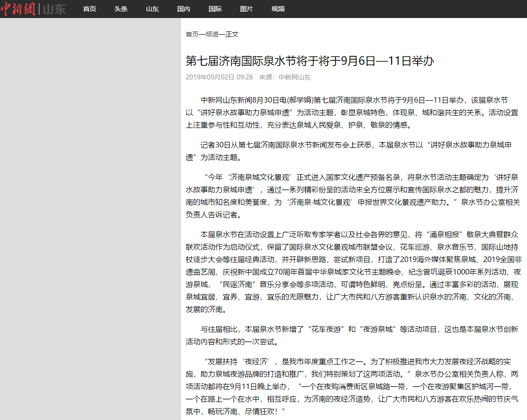Click the paragraph starting 与往届相比

coord(352,335)
